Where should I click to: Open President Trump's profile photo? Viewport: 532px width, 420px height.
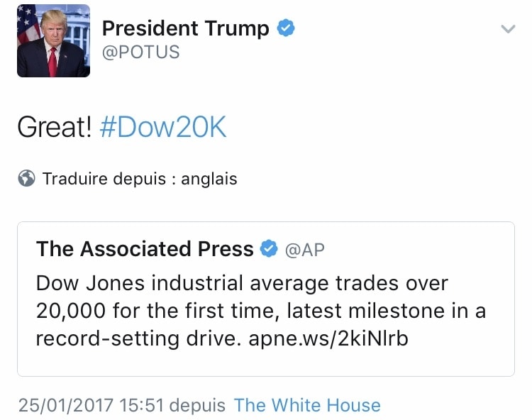pyautogui.click(x=53, y=40)
